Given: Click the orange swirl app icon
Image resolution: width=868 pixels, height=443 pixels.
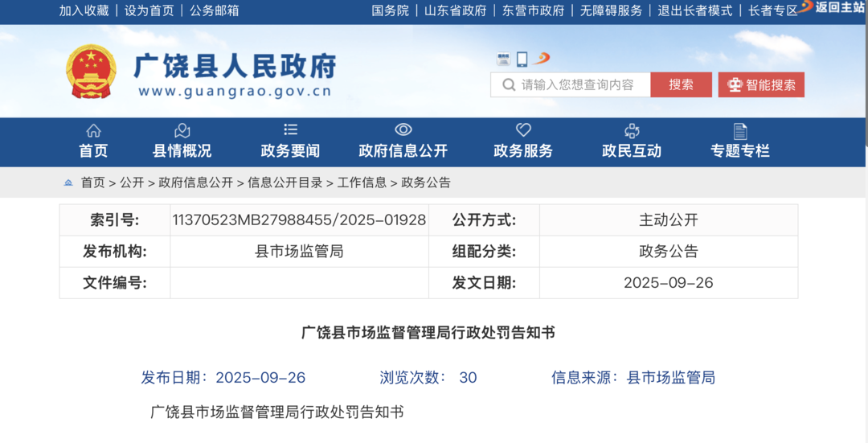Looking at the screenshot, I should pyautogui.click(x=542, y=59).
